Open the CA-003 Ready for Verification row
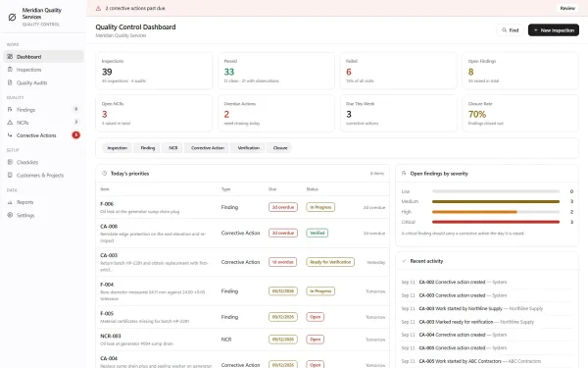588x368 pixels. 243,262
